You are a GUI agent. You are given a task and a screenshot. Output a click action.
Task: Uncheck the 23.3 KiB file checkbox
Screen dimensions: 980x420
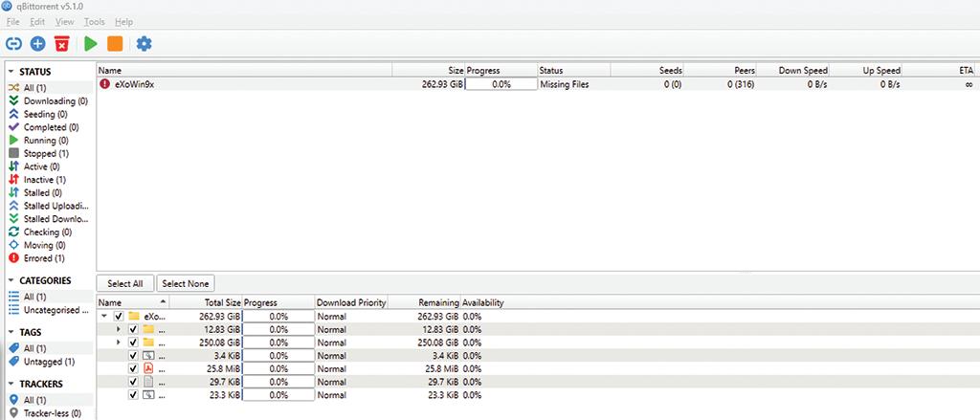coord(132,395)
